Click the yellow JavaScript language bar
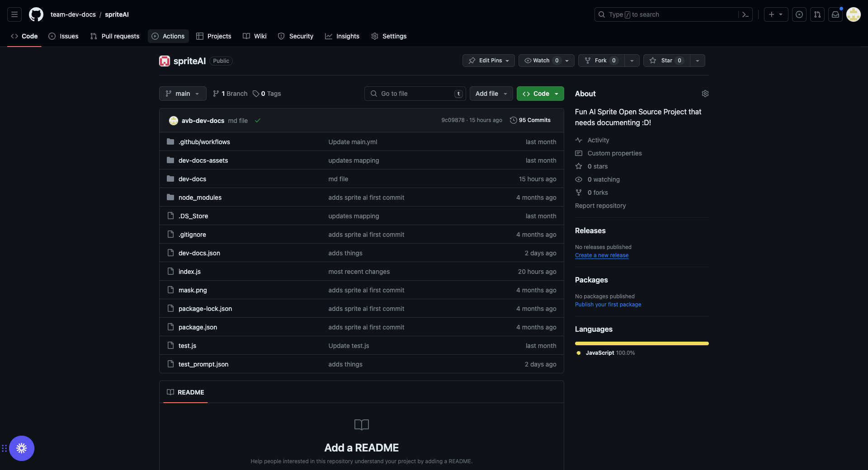Image resolution: width=868 pixels, height=470 pixels. pyautogui.click(x=642, y=343)
